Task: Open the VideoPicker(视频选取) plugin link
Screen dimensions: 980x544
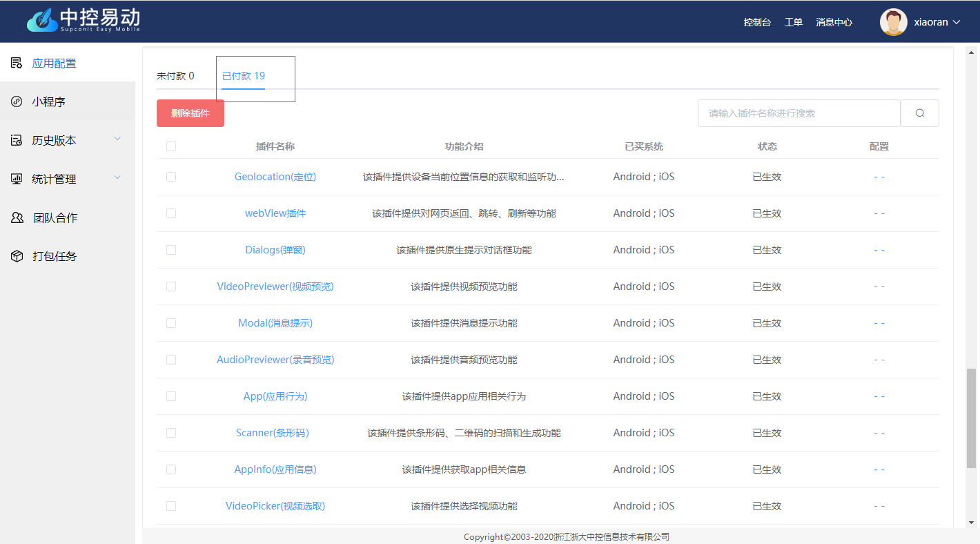Action: [275, 506]
